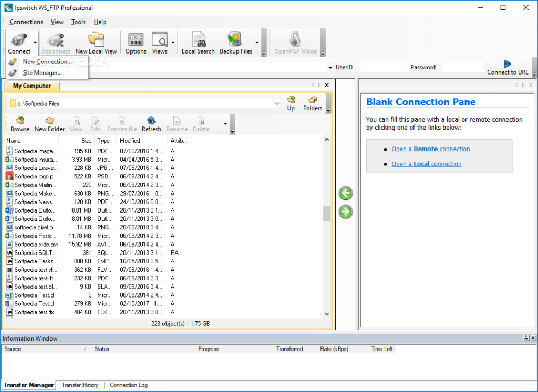Open a Remote connection link
538x392 pixels.
tap(430, 149)
